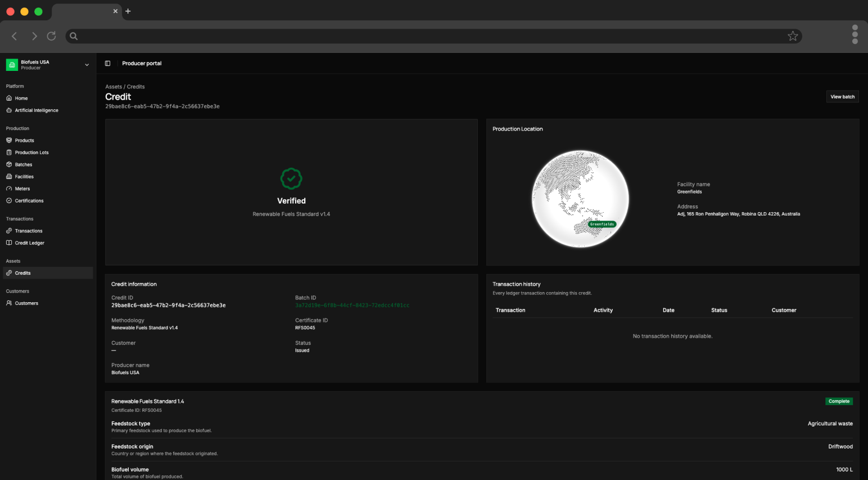Click the Artificial Intelligence sidebar icon
Screen dimensions: 868x480
9,110
